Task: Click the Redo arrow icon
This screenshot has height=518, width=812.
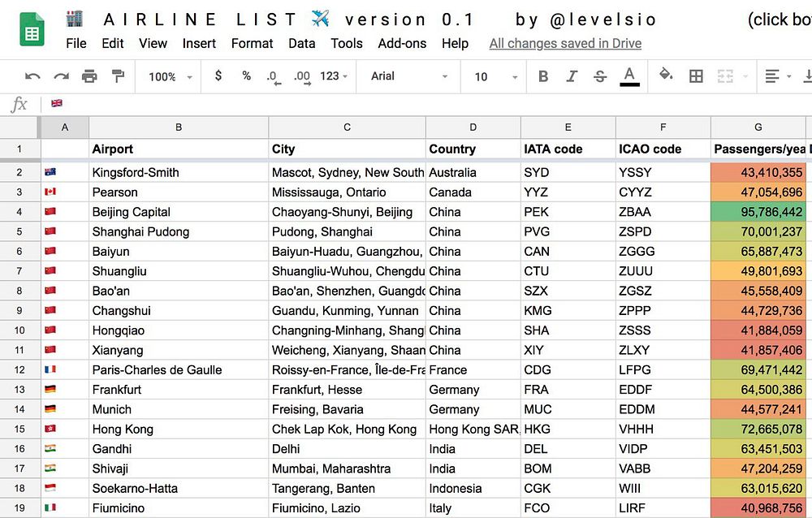Action: tap(61, 76)
